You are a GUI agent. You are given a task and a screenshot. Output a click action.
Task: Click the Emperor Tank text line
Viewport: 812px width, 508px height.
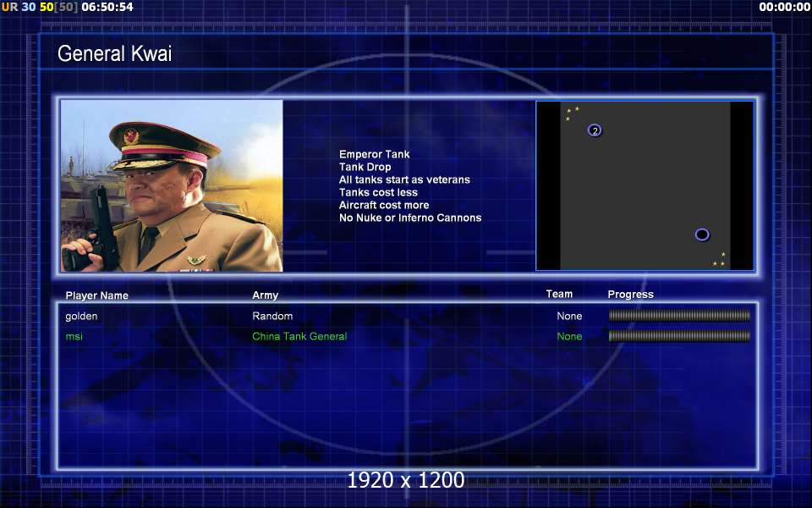point(375,154)
